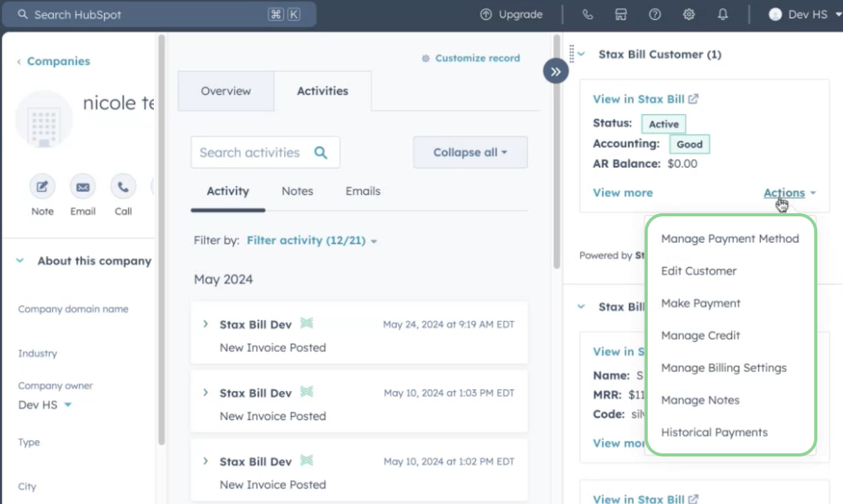Screen dimensions: 843x504
Task: Switch to the Overview tab
Action: tap(226, 91)
